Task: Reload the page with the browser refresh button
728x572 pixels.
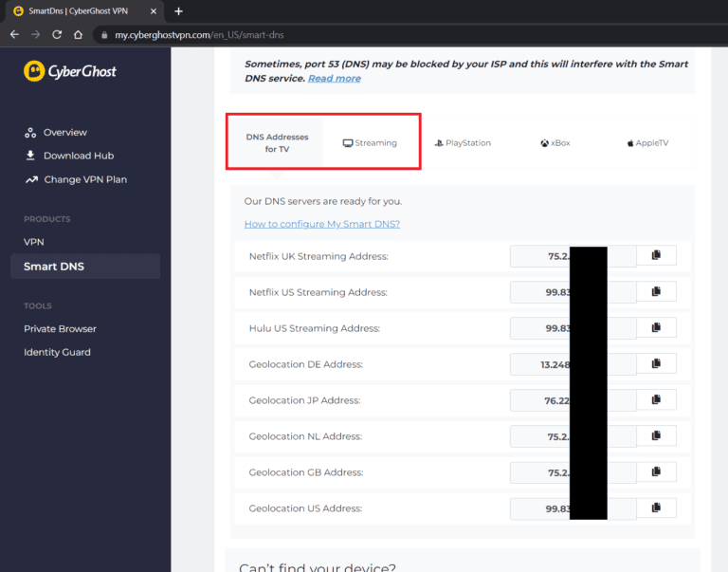Action: [x=57, y=34]
